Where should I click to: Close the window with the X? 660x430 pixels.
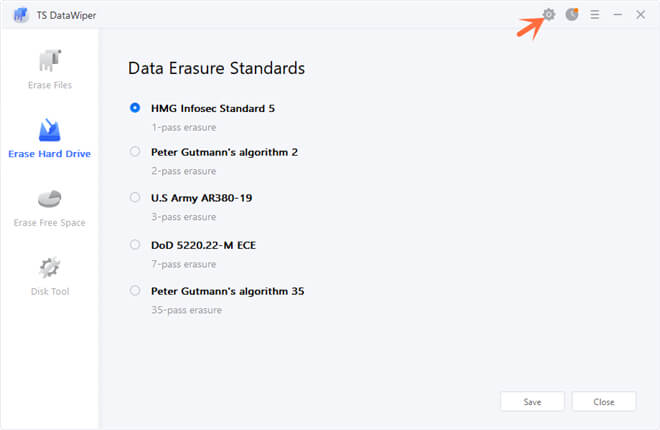pos(640,15)
